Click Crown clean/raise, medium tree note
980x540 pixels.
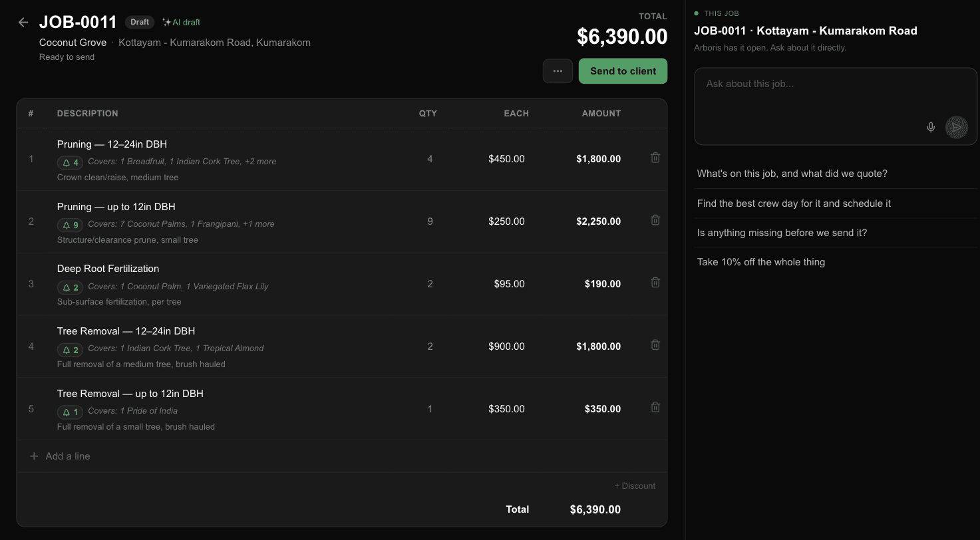(118, 178)
